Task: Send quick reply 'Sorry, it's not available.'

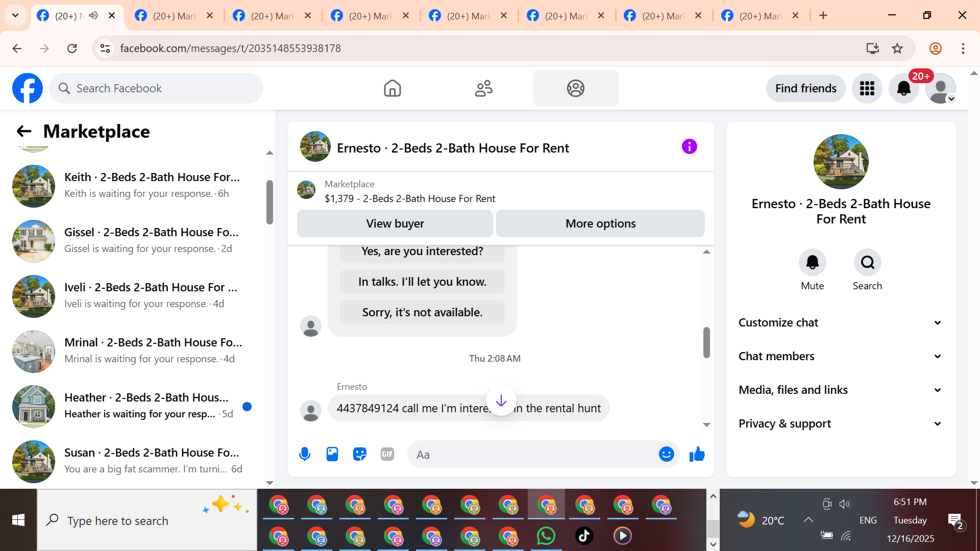Action: (x=422, y=312)
